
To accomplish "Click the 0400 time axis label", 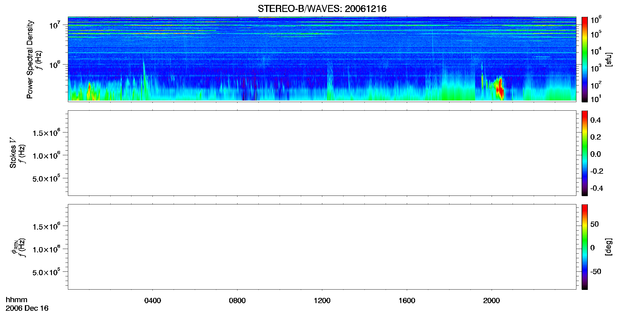I will click(x=153, y=301).
